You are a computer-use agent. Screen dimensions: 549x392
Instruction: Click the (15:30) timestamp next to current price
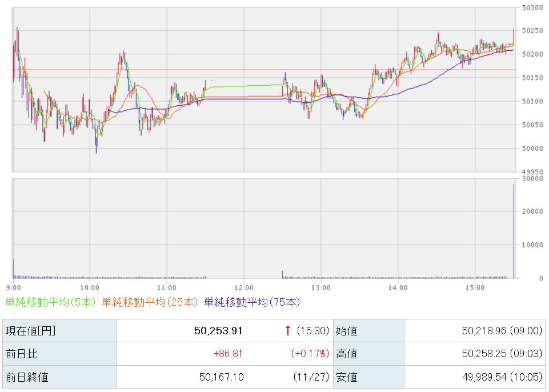pos(312,330)
